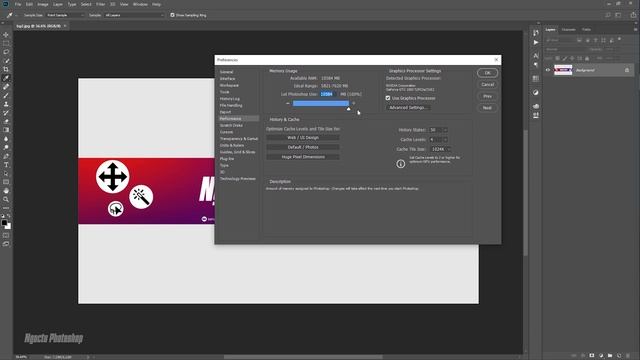Viewport: 640px width, 360px height.
Task: Toggle Show Sampling Ring checkbox
Action: click(x=172, y=15)
